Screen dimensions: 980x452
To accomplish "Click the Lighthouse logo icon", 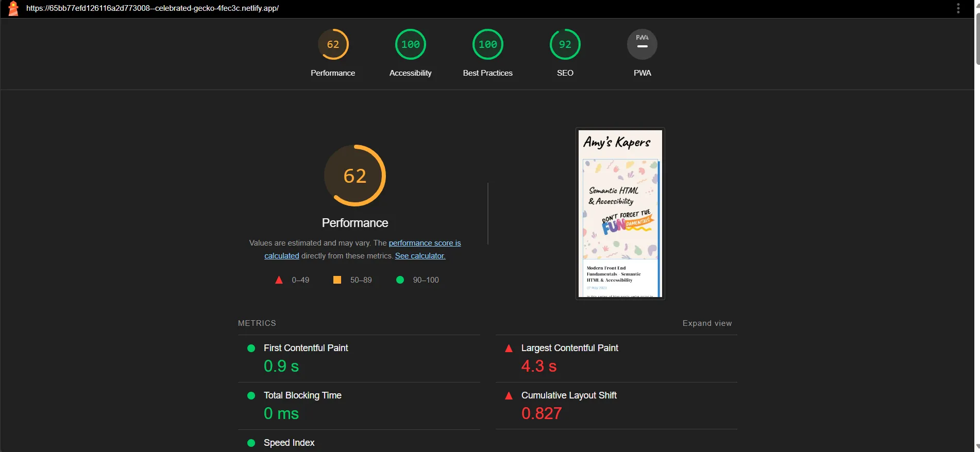I will [x=13, y=8].
